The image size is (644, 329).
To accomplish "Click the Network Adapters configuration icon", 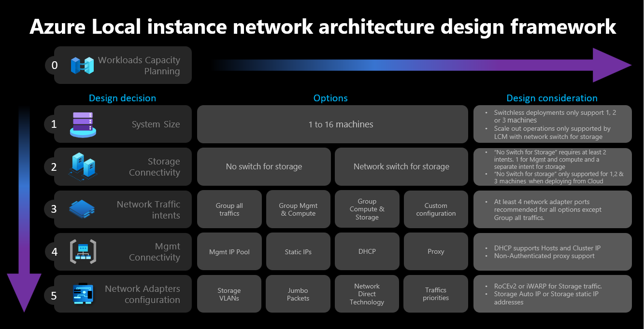I will 83,294.
